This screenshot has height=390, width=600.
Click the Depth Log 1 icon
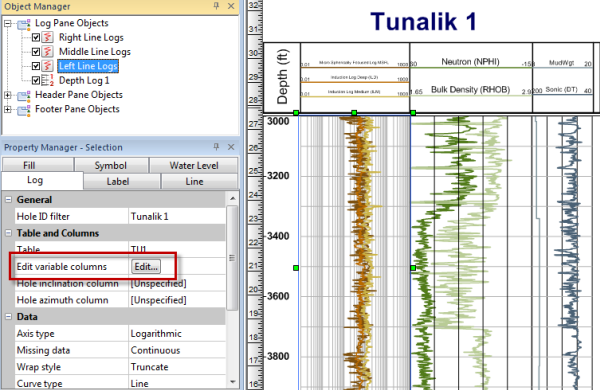point(47,80)
